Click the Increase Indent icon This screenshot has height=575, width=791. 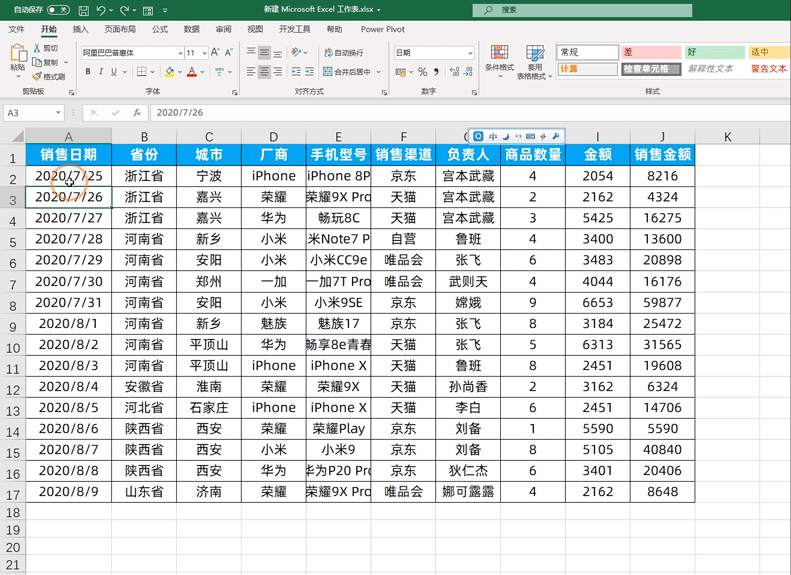(309, 72)
